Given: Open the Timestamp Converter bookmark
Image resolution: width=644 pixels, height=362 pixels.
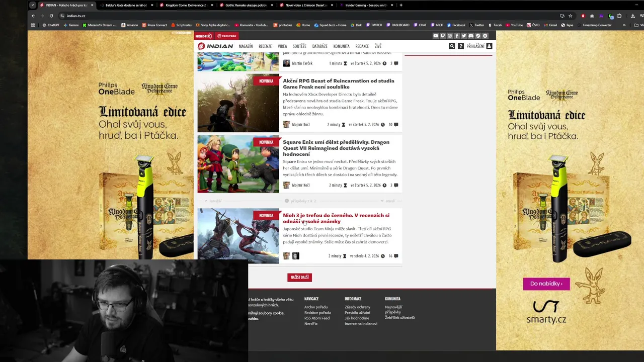Looking at the screenshot, I should click(595, 25).
